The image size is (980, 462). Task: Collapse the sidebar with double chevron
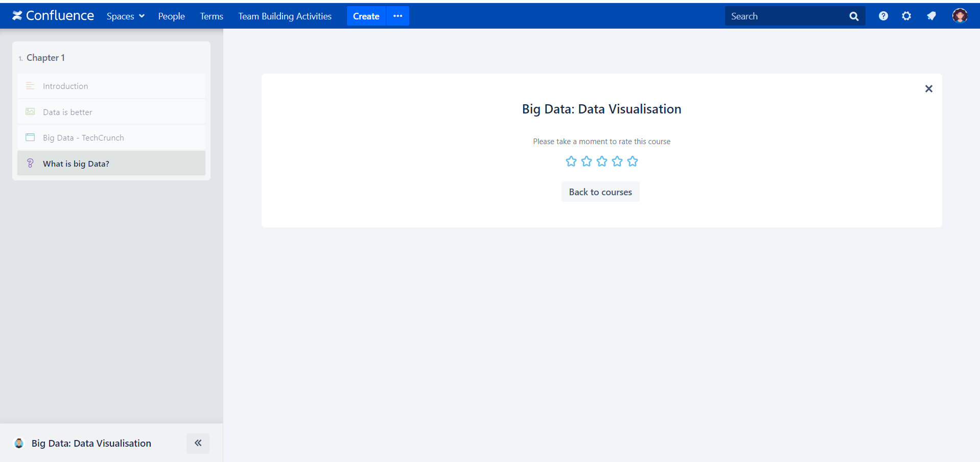point(198,443)
